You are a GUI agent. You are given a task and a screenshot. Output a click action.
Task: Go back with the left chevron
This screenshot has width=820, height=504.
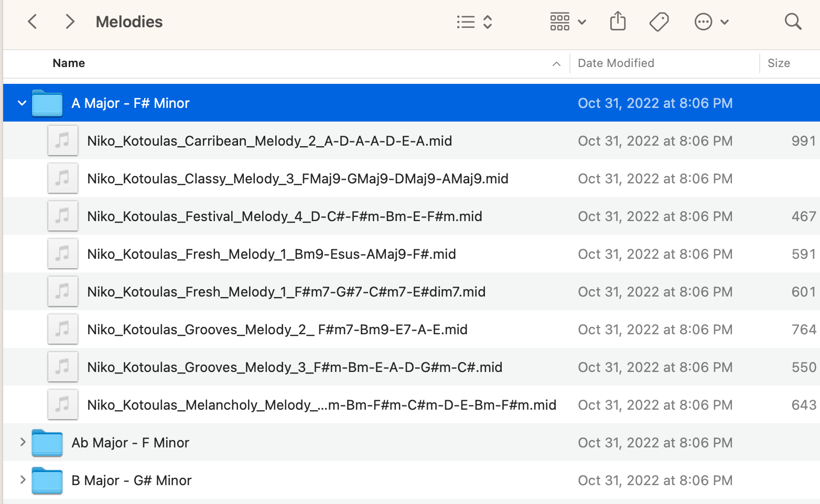(33, 21)
